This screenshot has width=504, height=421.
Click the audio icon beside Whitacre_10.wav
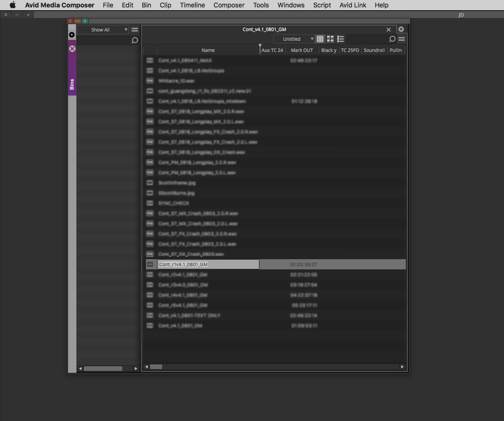point(150,81)
